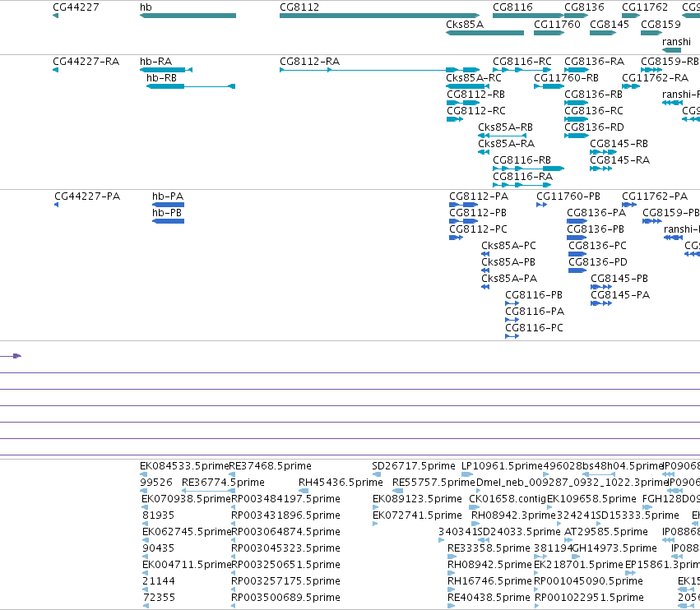This screenshot has width=700, height=610.
Task: Click EST label RE55757.5prime
Action: coord(434,483)
